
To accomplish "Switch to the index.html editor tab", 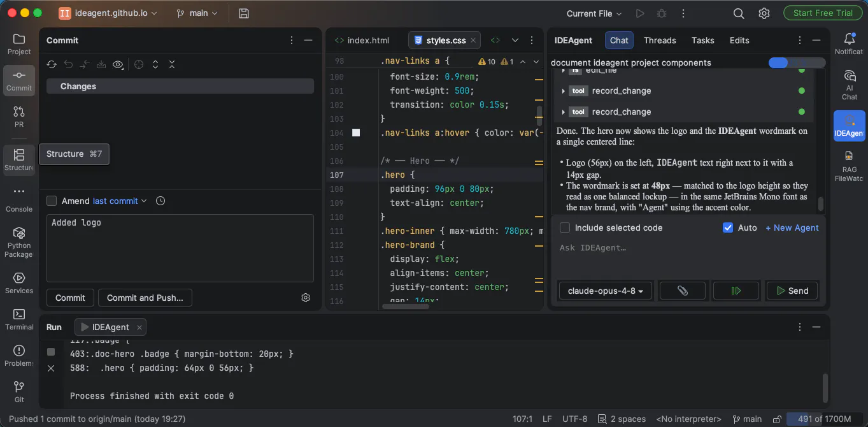I will point(362,40).
